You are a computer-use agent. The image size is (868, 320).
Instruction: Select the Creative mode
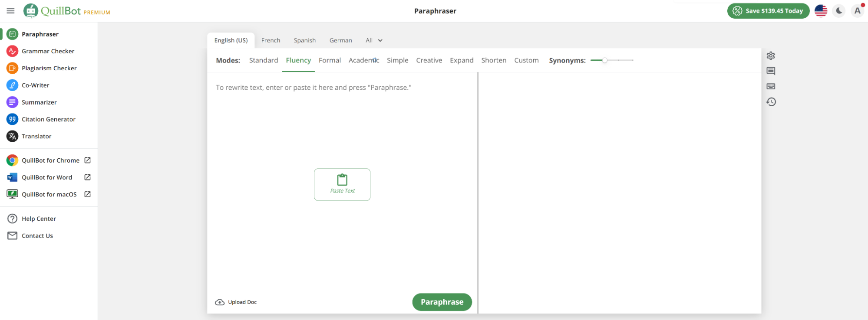click(x=429, y=60)
